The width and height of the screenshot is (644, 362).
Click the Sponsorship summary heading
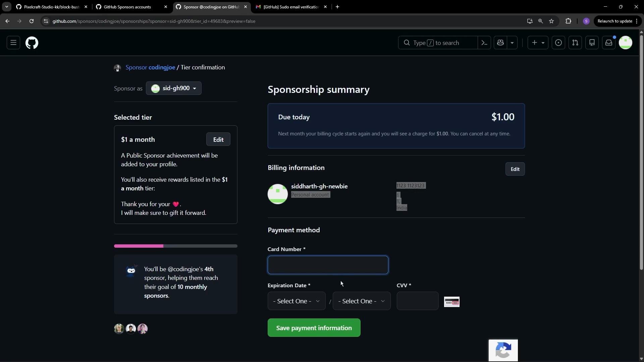pos(319,89)
